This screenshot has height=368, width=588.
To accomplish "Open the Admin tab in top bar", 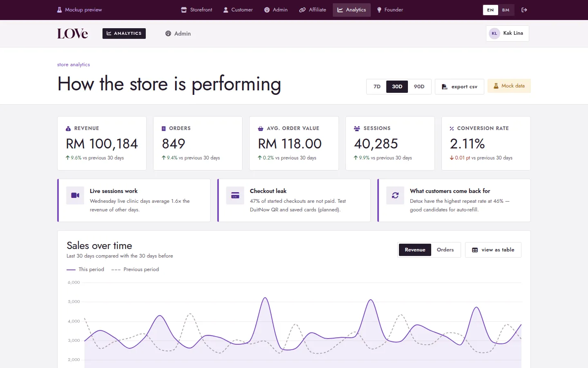I will point(276,10).
